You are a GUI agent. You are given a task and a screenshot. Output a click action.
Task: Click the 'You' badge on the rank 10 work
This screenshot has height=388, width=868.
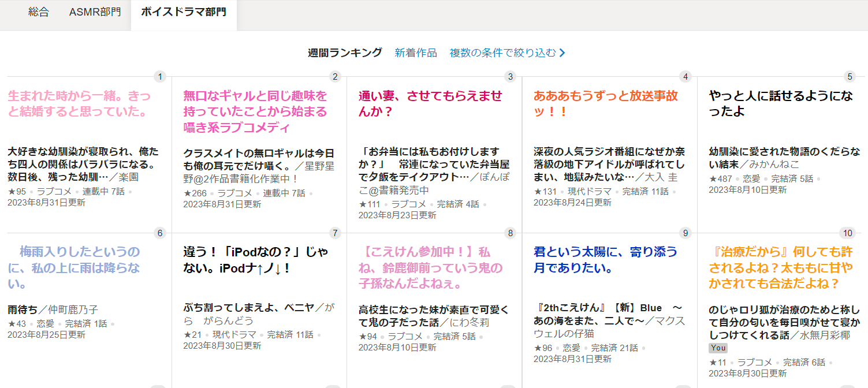pos(718,348)
